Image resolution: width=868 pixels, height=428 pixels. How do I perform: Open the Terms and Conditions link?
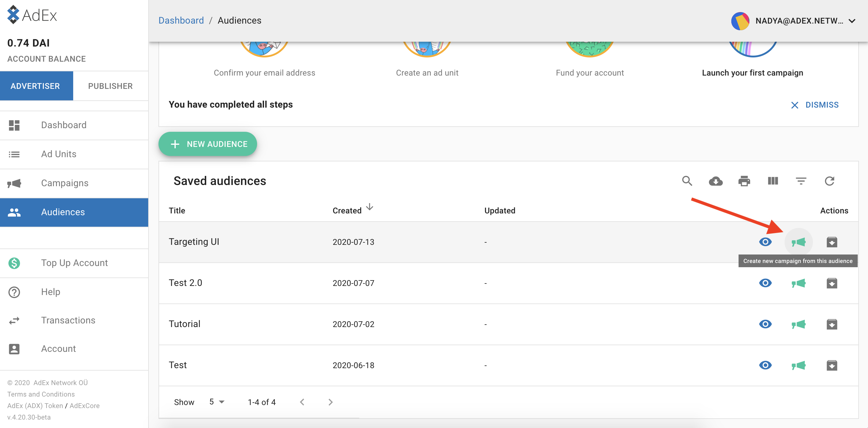[x=41, y=394]
